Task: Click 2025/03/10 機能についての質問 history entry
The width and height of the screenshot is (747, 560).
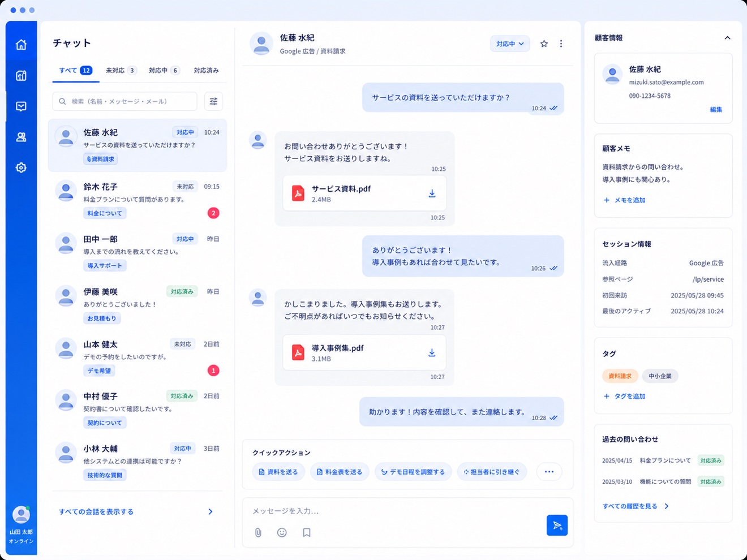Action: coord(663,482)
